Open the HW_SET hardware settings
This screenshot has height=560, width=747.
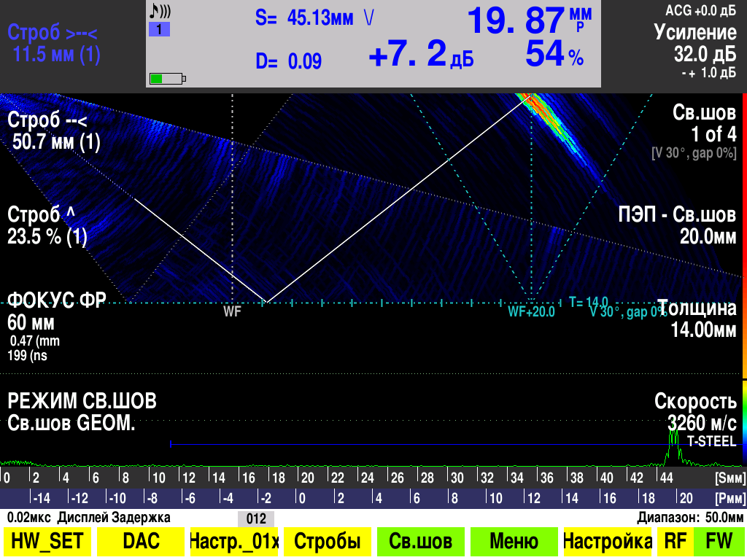tap(47, 542)
